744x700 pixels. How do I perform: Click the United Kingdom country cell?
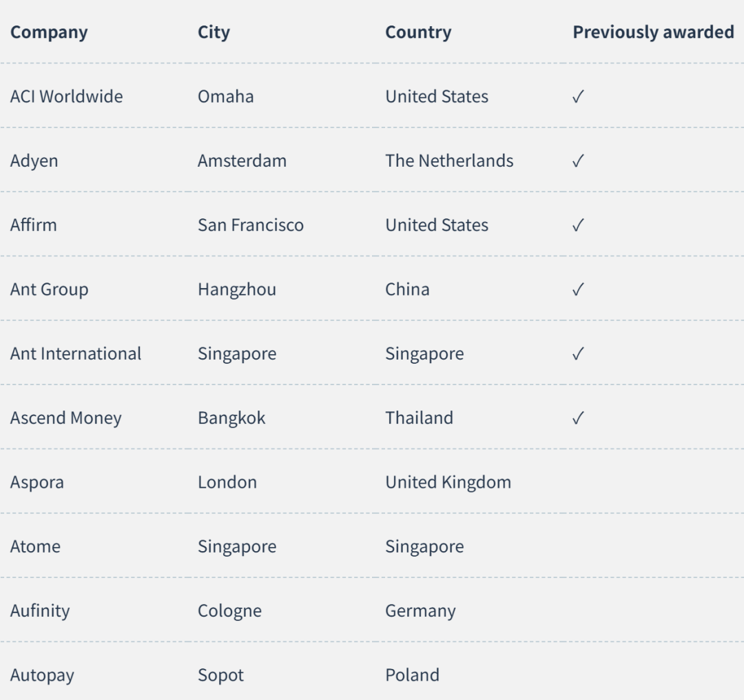click(x=448, y=483)
